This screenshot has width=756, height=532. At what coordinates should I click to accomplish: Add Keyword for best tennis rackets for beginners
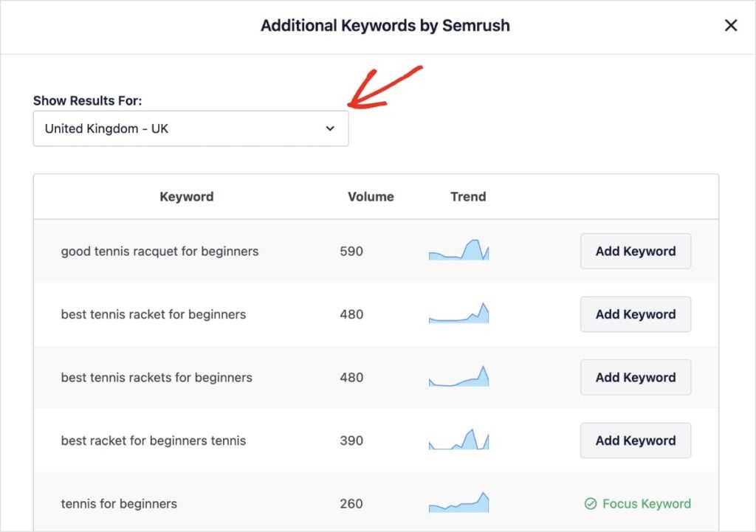[635, 377]
